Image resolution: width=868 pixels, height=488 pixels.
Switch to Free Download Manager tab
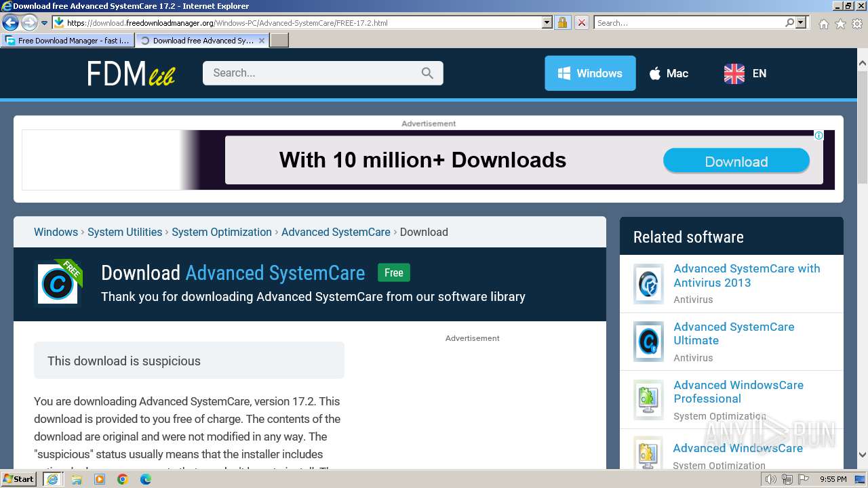[68, 41]
